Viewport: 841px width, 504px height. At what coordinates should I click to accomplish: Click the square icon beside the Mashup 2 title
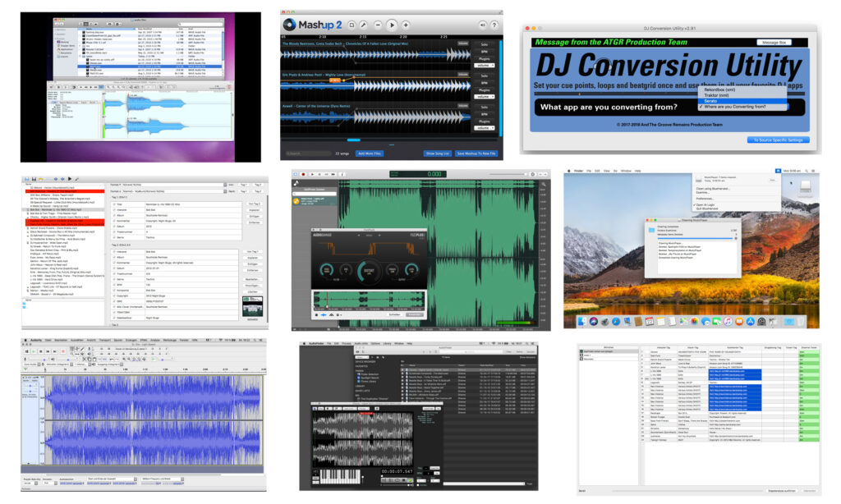352,25
